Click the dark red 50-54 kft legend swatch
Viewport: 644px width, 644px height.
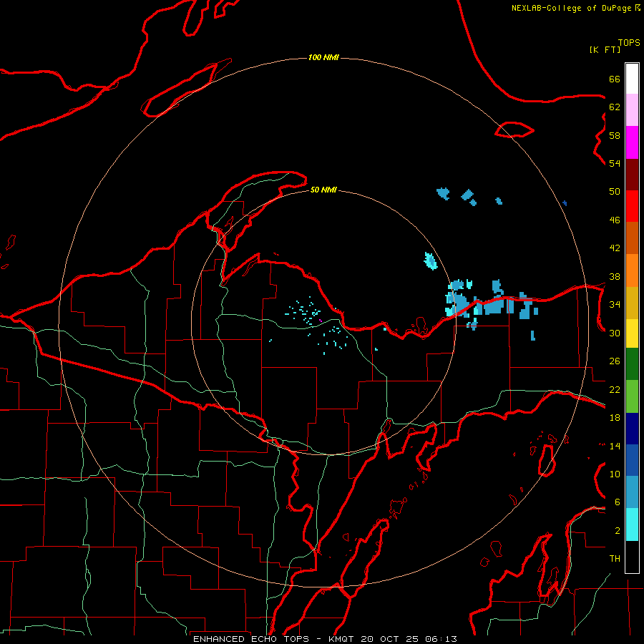(632, 175)
